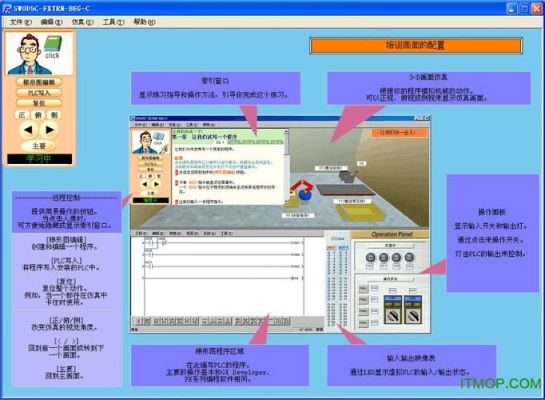Click the orange 培训画面的配置 title banner
This screenshot has height=400, width=545.
pyautogui.click(x=416, y=46)
